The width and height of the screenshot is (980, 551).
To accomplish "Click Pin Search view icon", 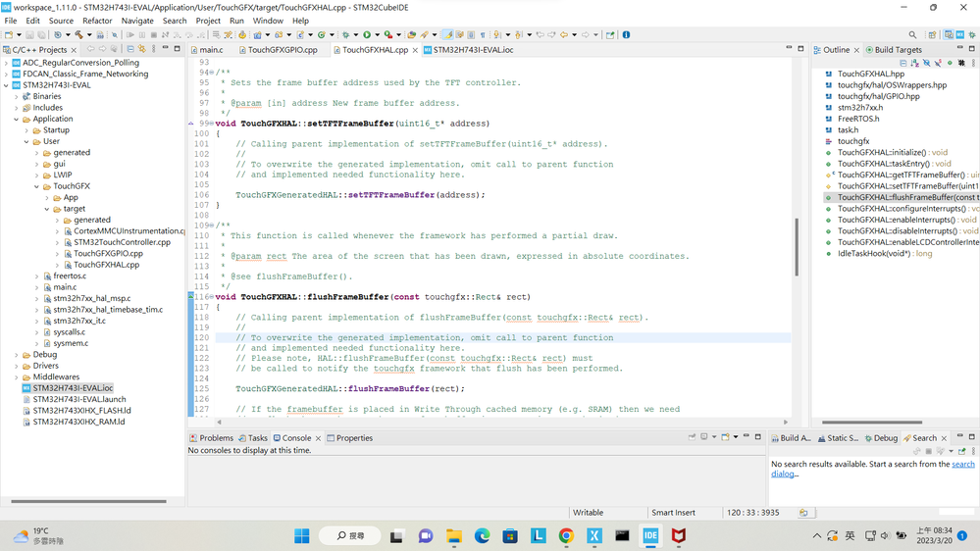I will pos(962,451).
